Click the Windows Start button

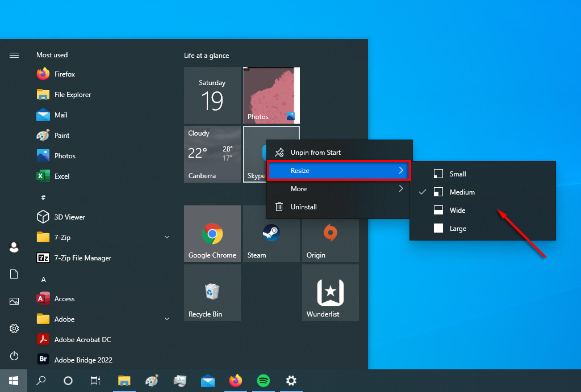(13, 381)
